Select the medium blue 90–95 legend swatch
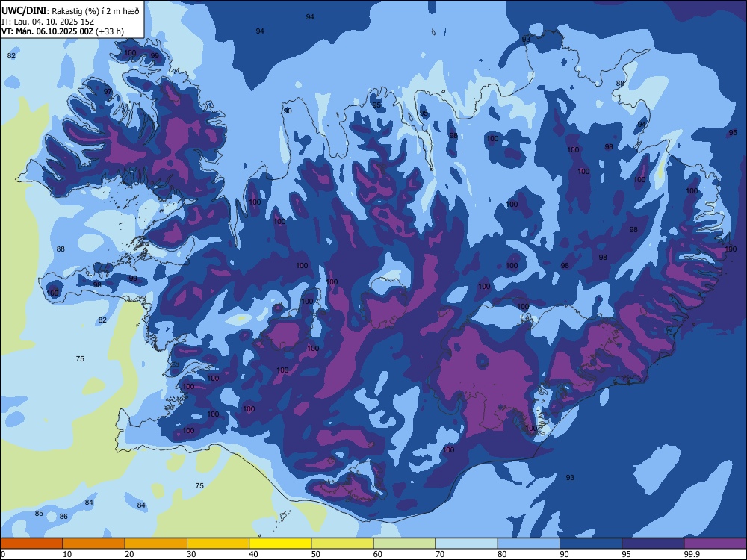The image size is (747, 560). click(x=591, y=544)
